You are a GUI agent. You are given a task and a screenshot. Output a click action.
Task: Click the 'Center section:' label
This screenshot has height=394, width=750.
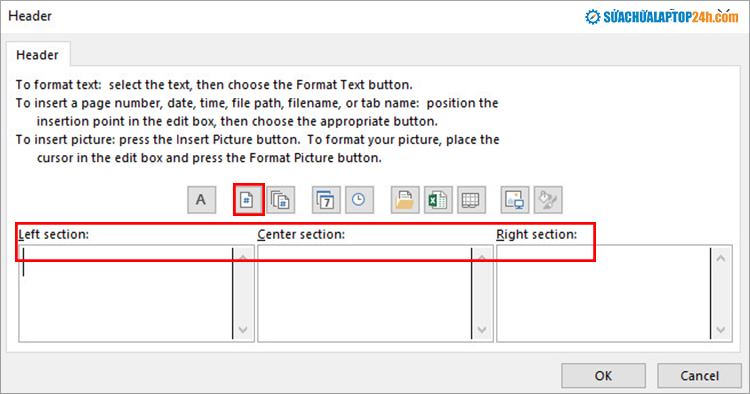[x=301, y=234]
